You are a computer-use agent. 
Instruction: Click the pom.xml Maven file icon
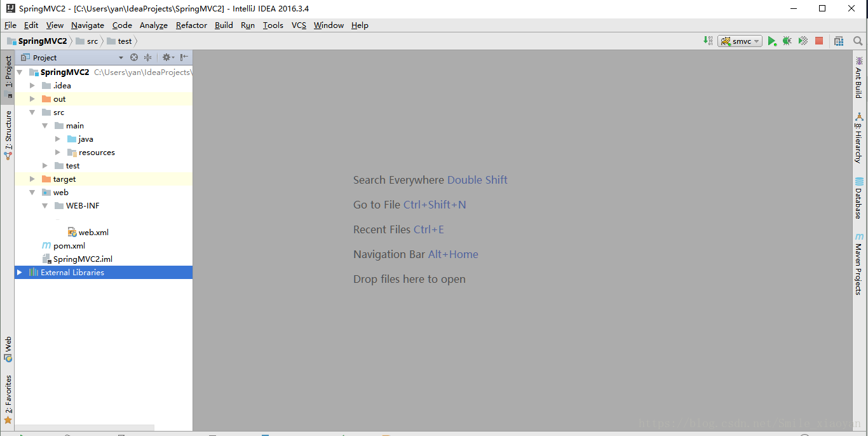pos(46,245)
